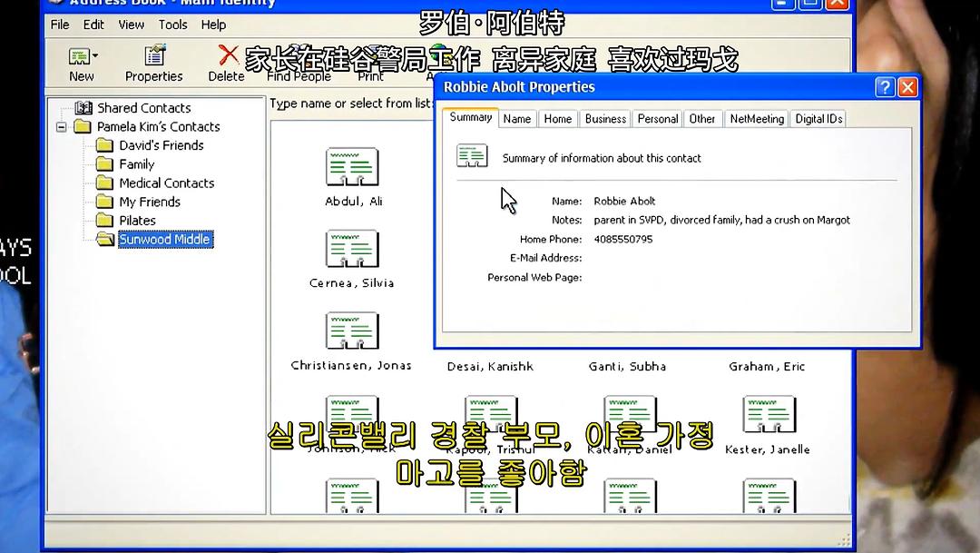Image resolution: width=980 pixels, height=553 pixels.
Task: Close the Robbie Abolt Properties dialog
Action: [907, 87]
